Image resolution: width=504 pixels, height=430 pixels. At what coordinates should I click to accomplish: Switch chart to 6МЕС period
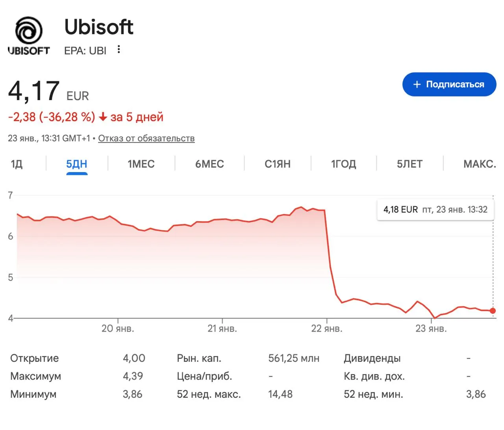[x=209, y=164]
